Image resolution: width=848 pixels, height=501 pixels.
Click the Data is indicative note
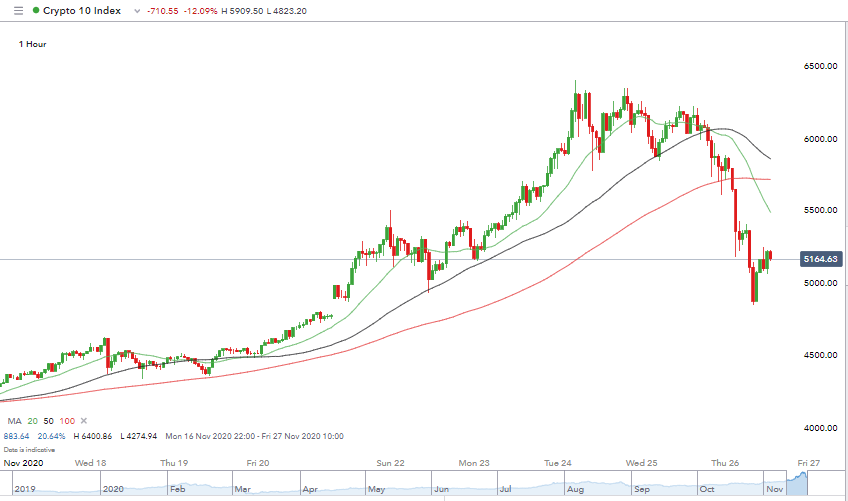point(29,450)
